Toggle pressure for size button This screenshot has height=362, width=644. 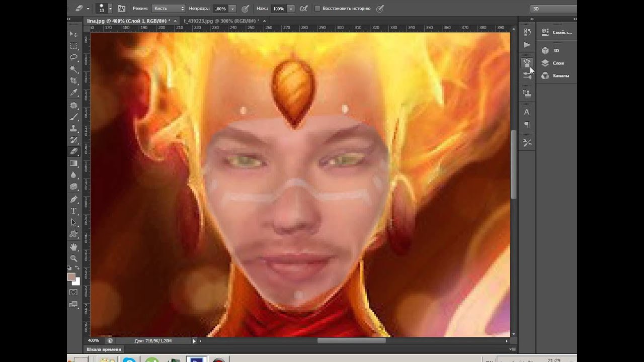coord(380,9)
